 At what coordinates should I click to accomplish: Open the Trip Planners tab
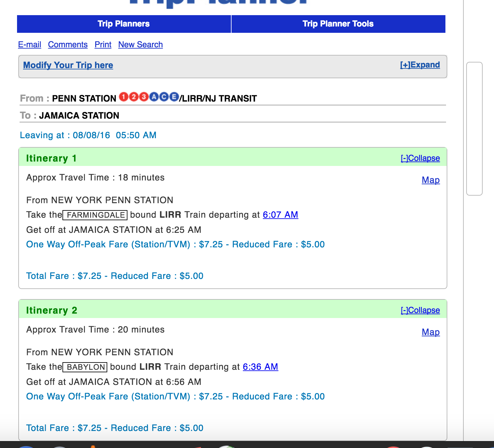coord(124,24)
